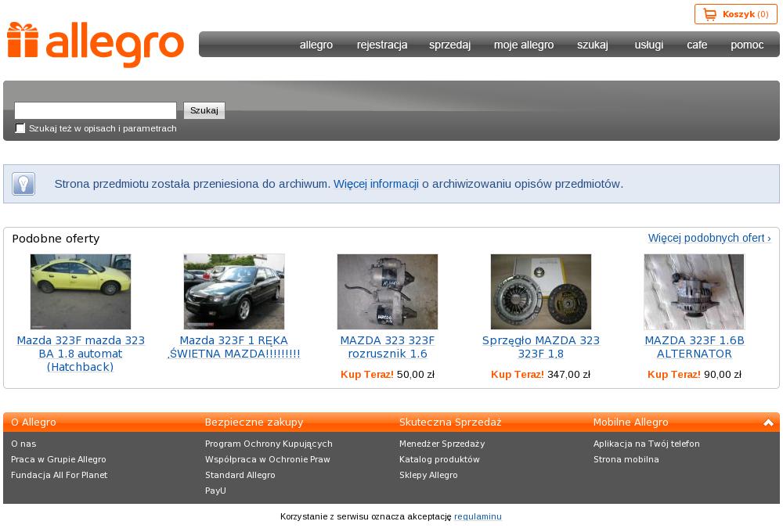This screenshot has width=783, height=532.
Task: Open the yellow Mazda 323F thumbnail
Action: coord(81,292)
